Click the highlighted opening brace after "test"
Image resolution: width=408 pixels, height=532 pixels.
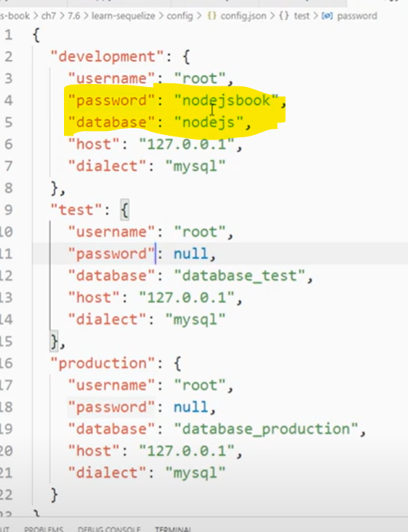pyautogui.click(x=125, y=210)
